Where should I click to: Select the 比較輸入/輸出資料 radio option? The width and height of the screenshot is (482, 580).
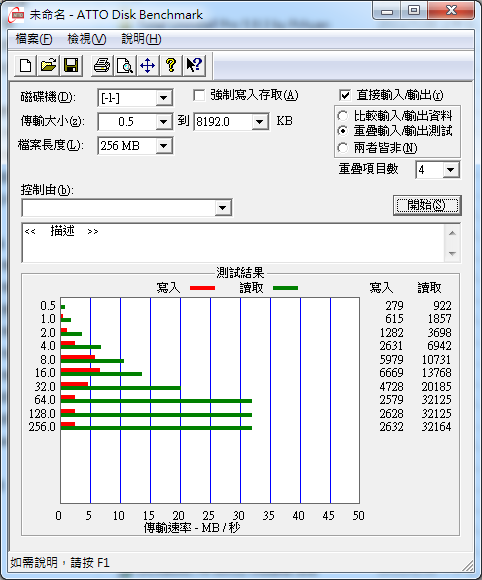point(343,116)
